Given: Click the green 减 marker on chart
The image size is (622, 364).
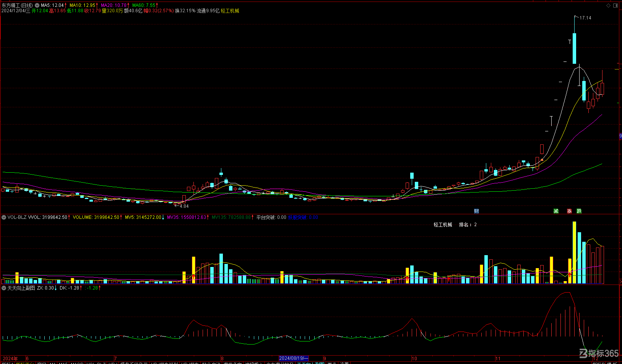Looking at the screenshot, I should click(x=556, y=211).
